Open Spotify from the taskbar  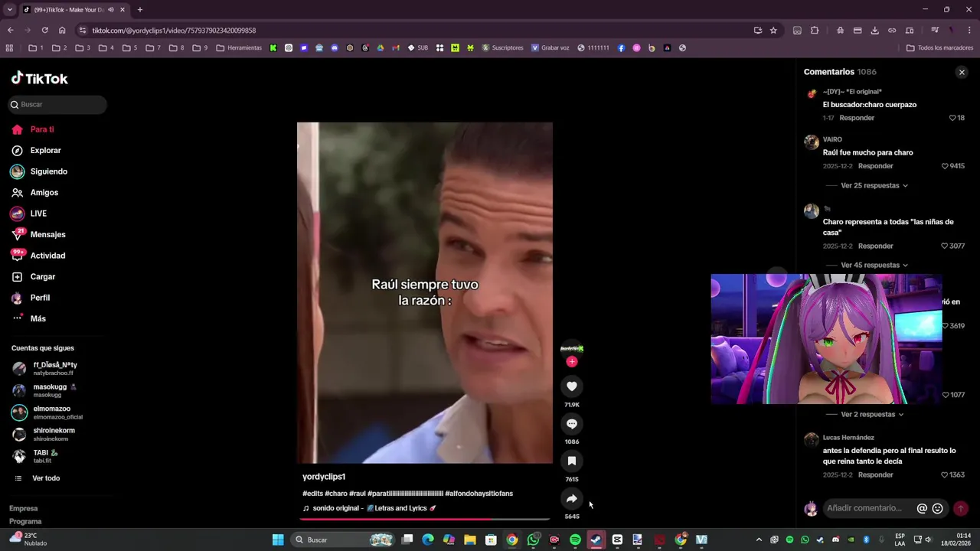[575, 540]
